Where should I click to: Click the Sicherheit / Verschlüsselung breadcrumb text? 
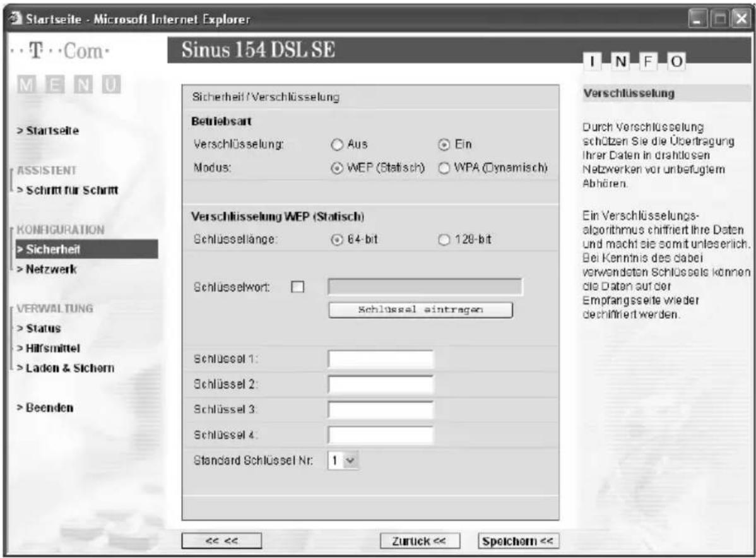[266, 97]
